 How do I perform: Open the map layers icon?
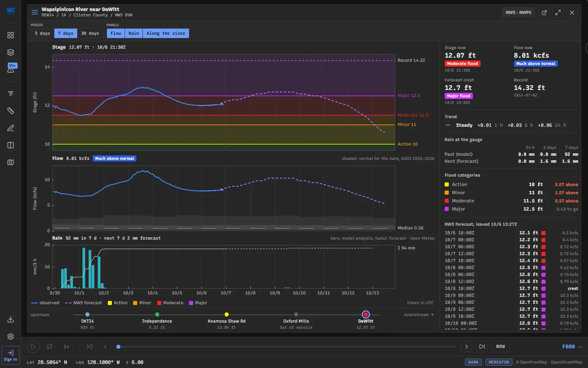click(x=11, y=52)
